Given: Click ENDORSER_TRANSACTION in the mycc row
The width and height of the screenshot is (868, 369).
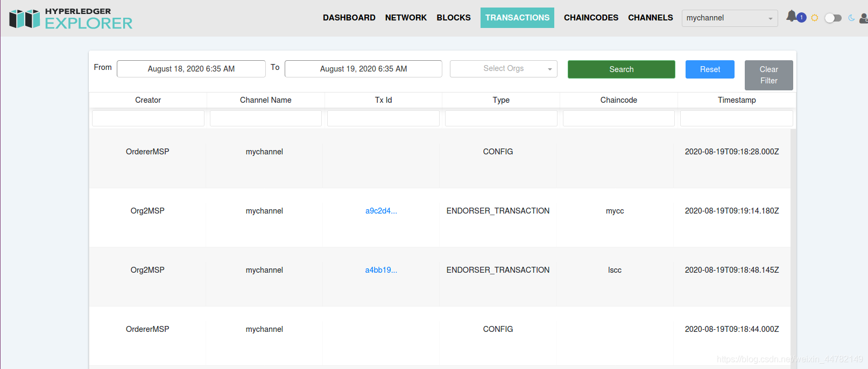Looking at the screenshot, I should tap(498, 211).
